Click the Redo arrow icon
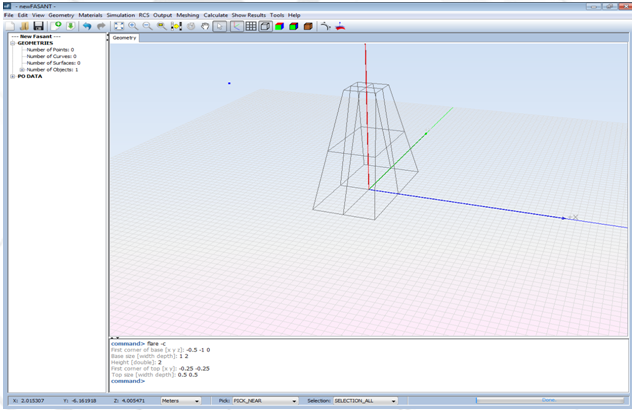This screenshot has width=632, height=410. click(101, 26)
